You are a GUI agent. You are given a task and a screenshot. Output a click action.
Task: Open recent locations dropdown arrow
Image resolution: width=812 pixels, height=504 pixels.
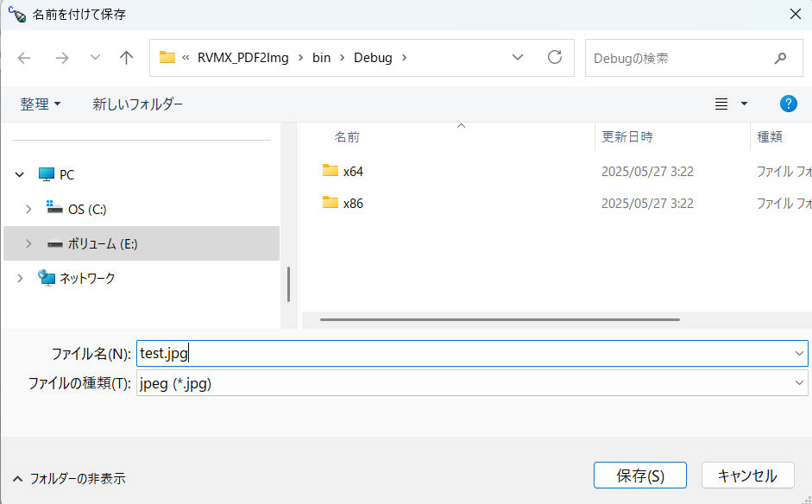[x=95, y=58]
